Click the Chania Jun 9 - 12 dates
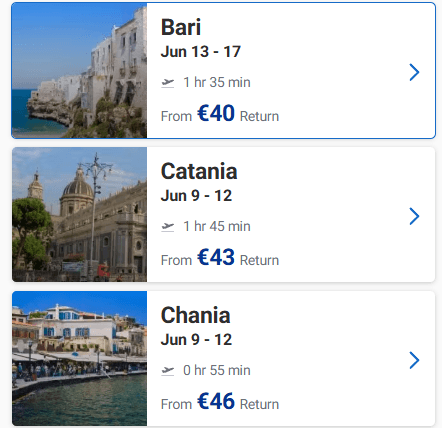Image resolution: width=442 pixels, height=428 pixels. click(196, 340)
